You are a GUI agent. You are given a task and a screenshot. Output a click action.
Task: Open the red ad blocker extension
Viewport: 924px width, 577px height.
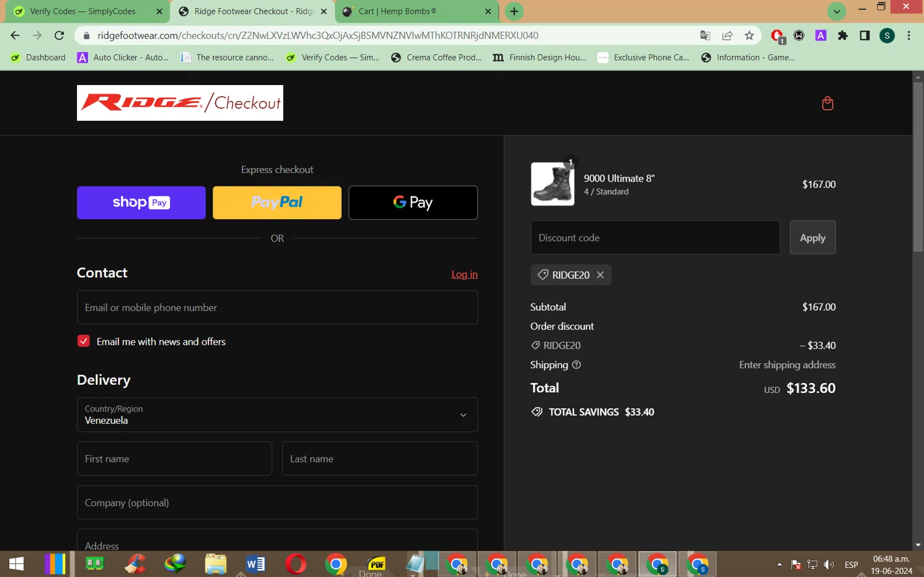pyautogui.click(x=777, y=36)
